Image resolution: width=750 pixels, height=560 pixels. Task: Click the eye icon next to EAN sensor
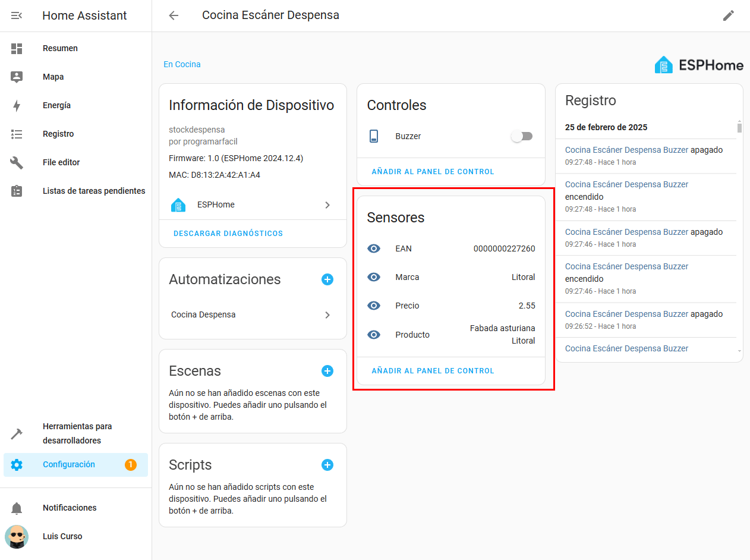coord(374,248)
